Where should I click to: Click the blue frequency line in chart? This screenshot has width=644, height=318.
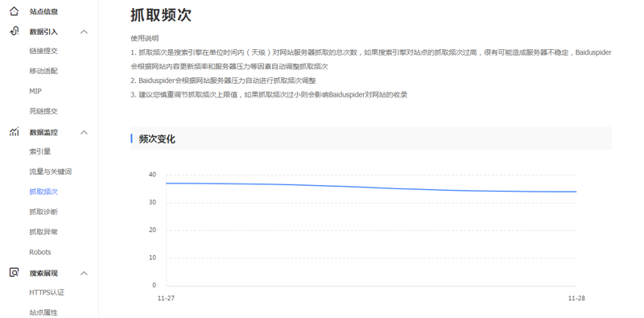point(371,188)
